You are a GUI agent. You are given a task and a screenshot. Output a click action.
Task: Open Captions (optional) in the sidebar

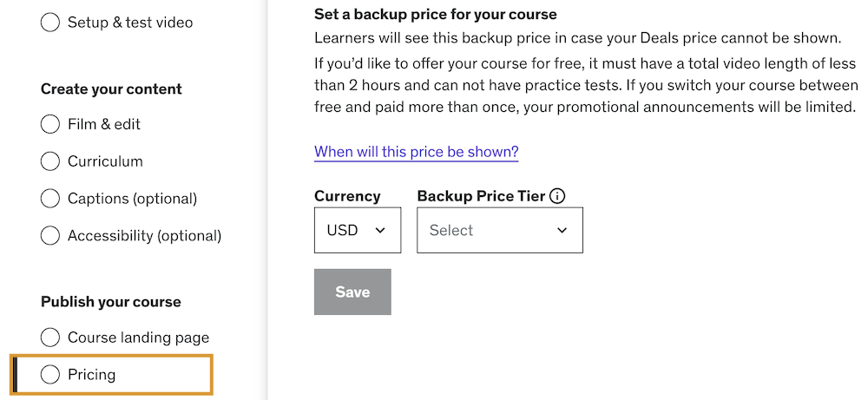tap(132, 199)
